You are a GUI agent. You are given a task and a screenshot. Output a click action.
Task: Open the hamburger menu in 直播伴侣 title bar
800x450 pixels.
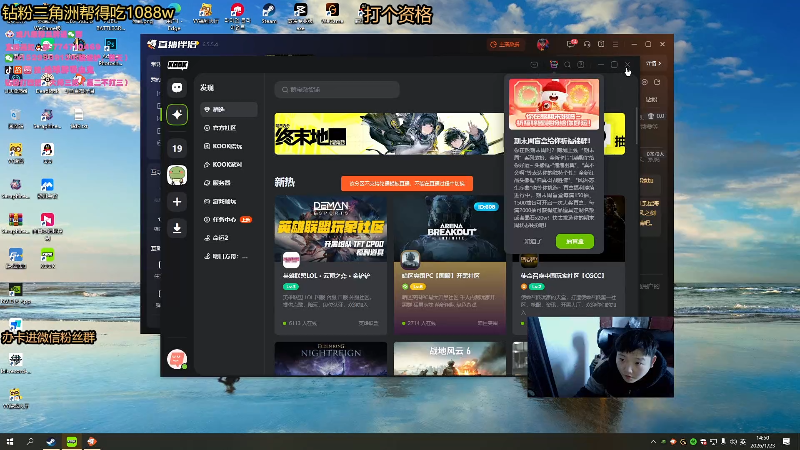(615, 44)
